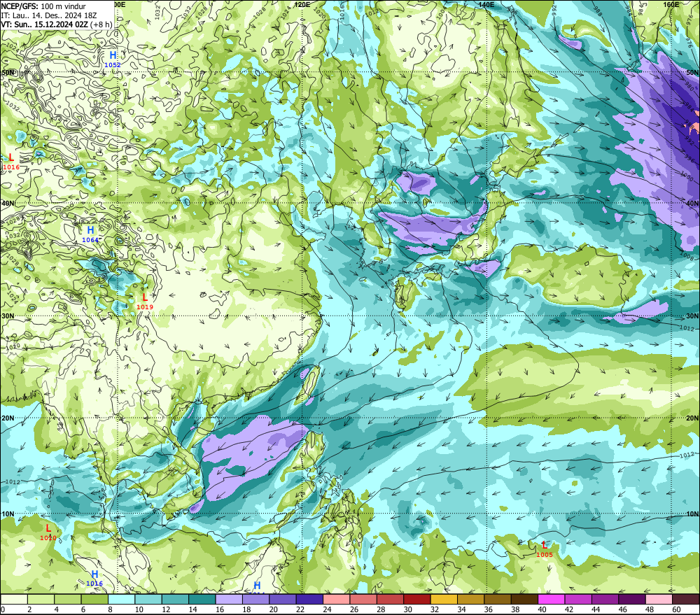Click the 50N label on the left edge
The image size is (700, 615).
click(x=8, y=72)
